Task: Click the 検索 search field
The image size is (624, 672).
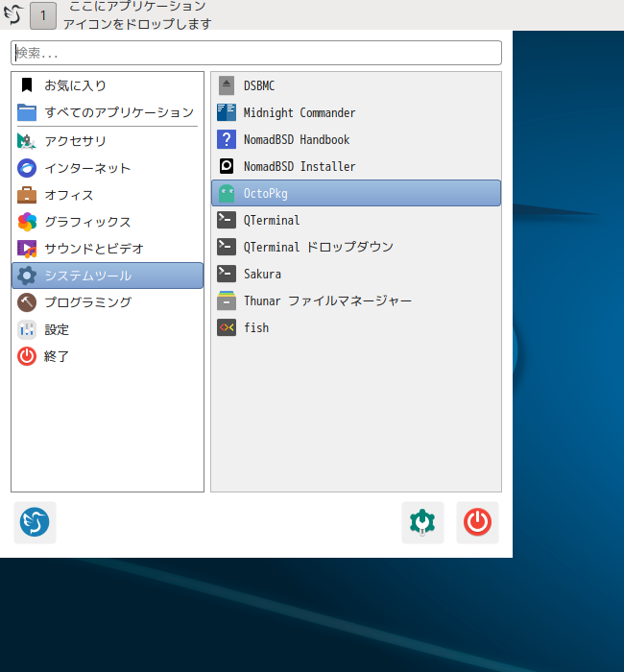Action: click(x=256, y=53)
